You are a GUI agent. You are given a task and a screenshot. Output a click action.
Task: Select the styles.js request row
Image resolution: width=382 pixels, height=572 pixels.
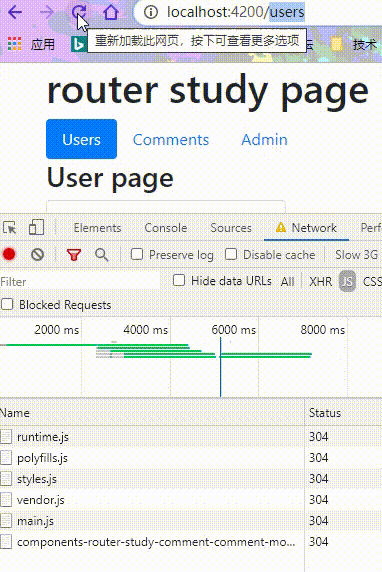(191, 479)
